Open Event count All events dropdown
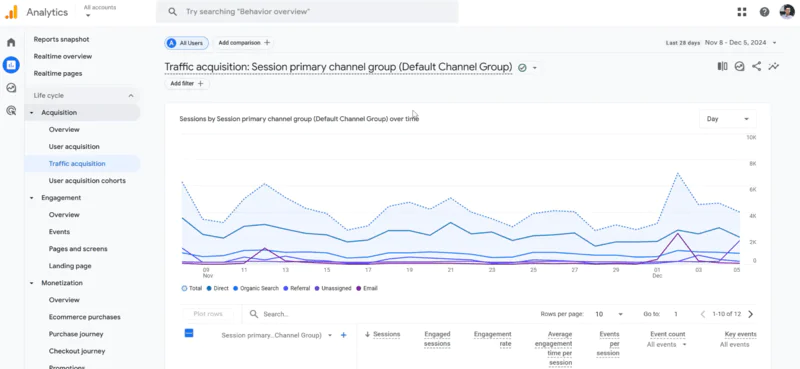This screenshot has height=369, width=800. tap(666, 345)
